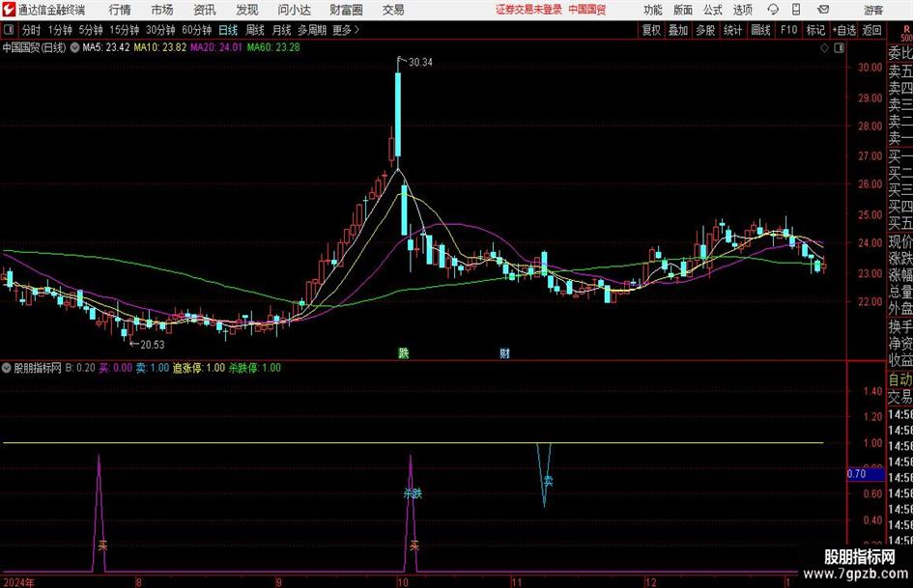Switch to 60分钟 period
The image size is (913, 588).
click(x=196, y=30)
